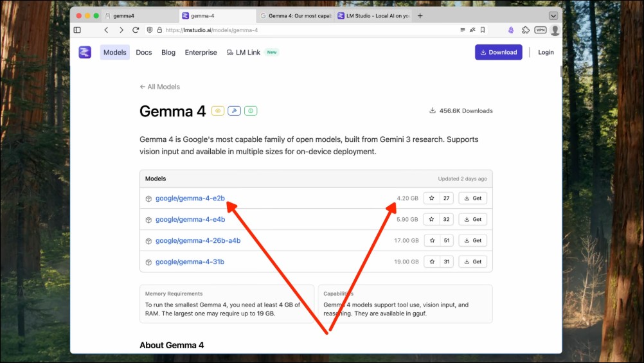Open the Models nav item

point(115,52)
